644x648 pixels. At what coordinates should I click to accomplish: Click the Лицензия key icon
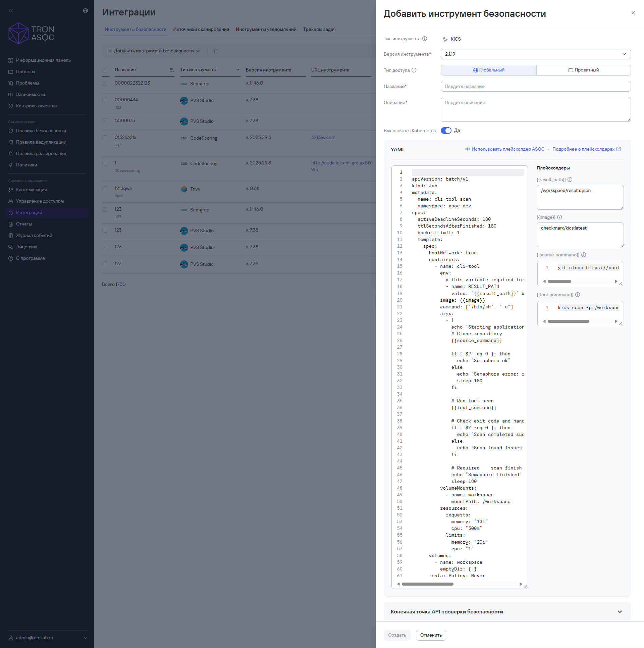click(x=11, y=247)
